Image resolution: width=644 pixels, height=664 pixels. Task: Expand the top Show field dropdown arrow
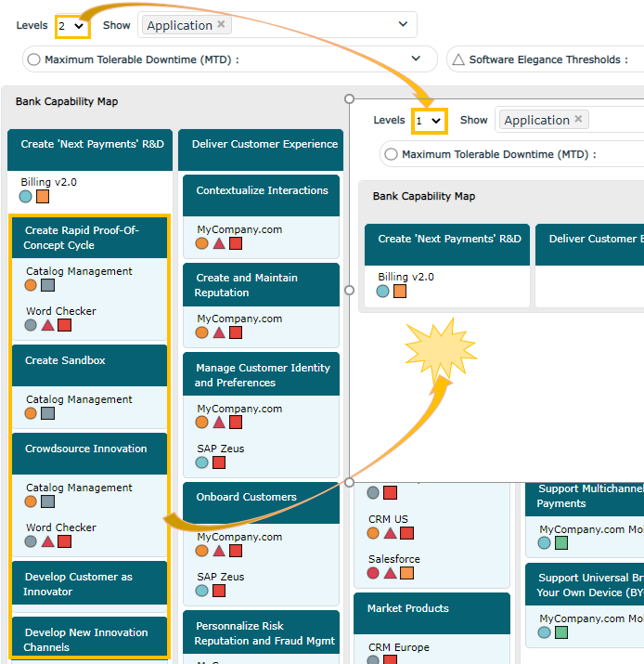[403, 25]
